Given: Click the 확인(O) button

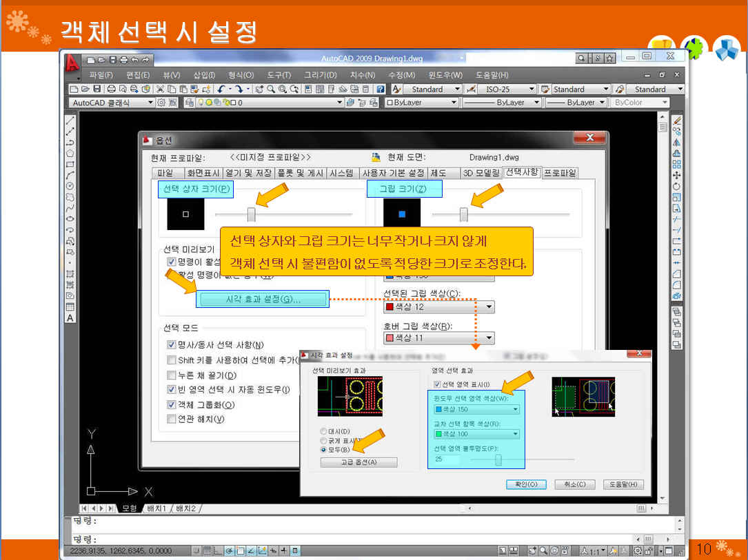Looking at the screenshot, I should pos(526,484).
